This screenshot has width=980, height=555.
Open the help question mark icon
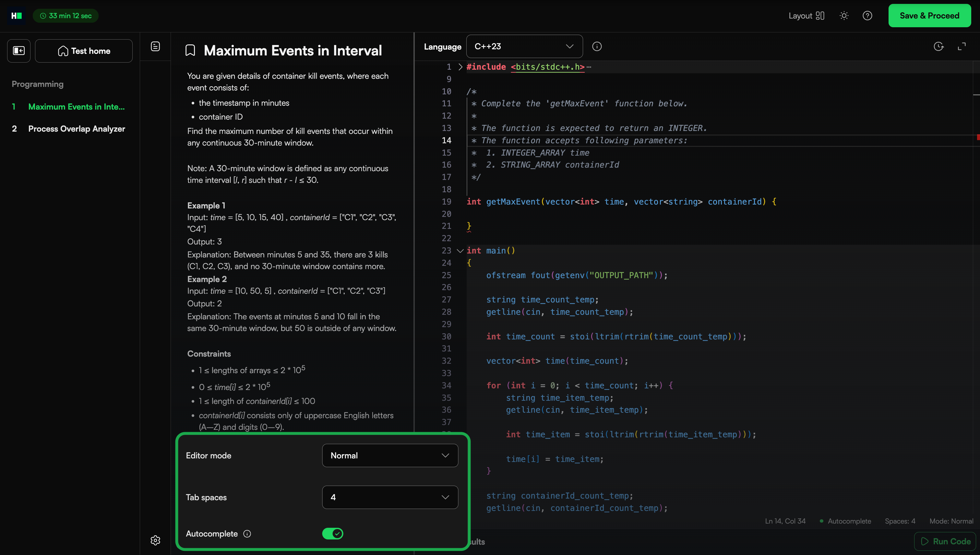(867, 16)
